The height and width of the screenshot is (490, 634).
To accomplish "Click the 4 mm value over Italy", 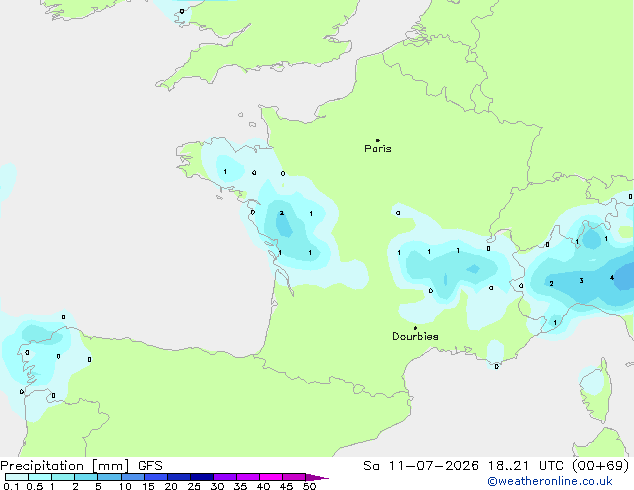I will click(x=612, y=278).
